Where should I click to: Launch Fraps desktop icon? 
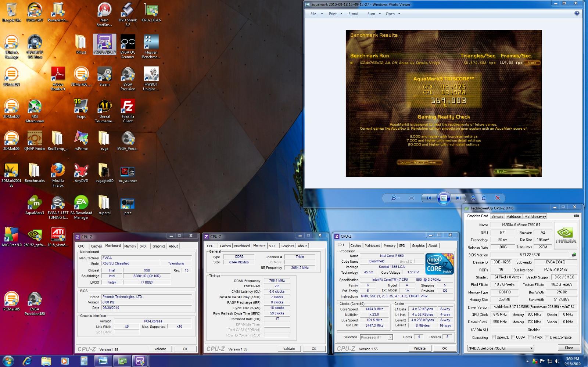(81, 109)
